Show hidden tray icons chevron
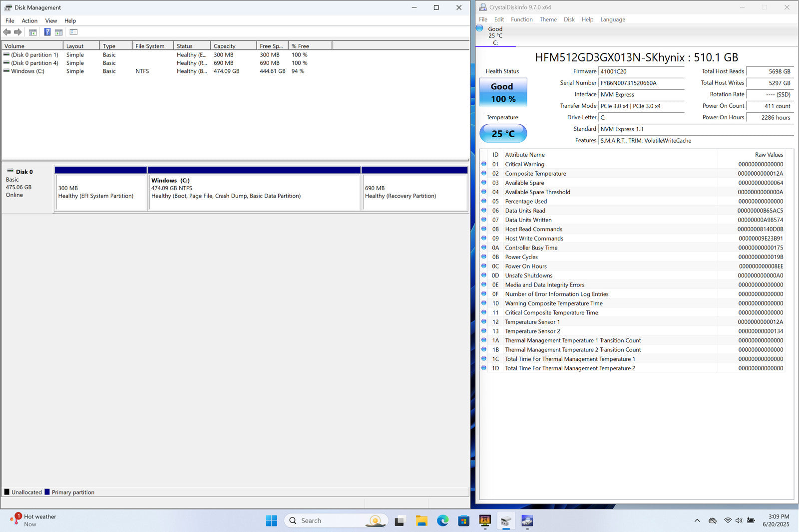The height and width of the screenshot is (532, 799). click(x=697, y=521)
